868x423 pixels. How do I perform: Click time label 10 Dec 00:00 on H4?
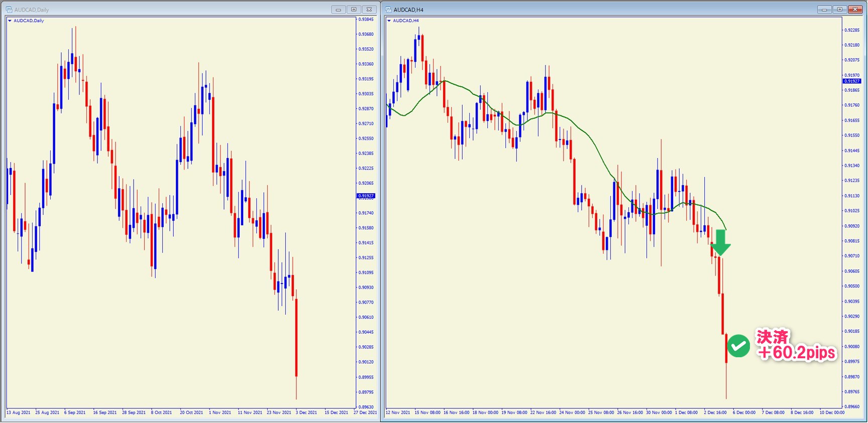832,412
